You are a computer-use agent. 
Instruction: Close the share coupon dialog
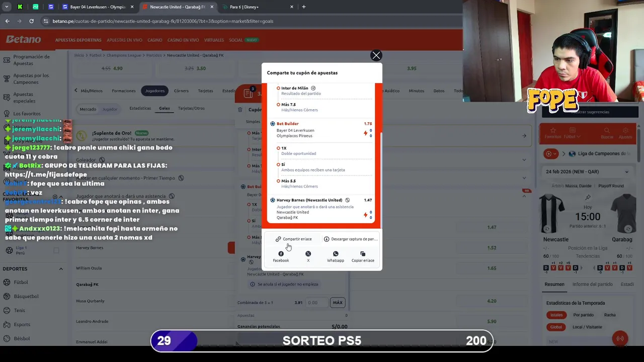(x=376, y=56)
